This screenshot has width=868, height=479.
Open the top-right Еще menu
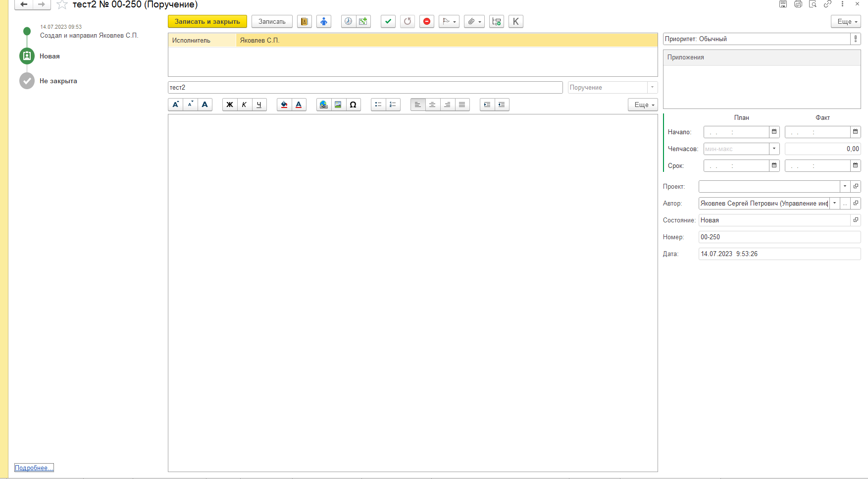(x=846, y=21)
